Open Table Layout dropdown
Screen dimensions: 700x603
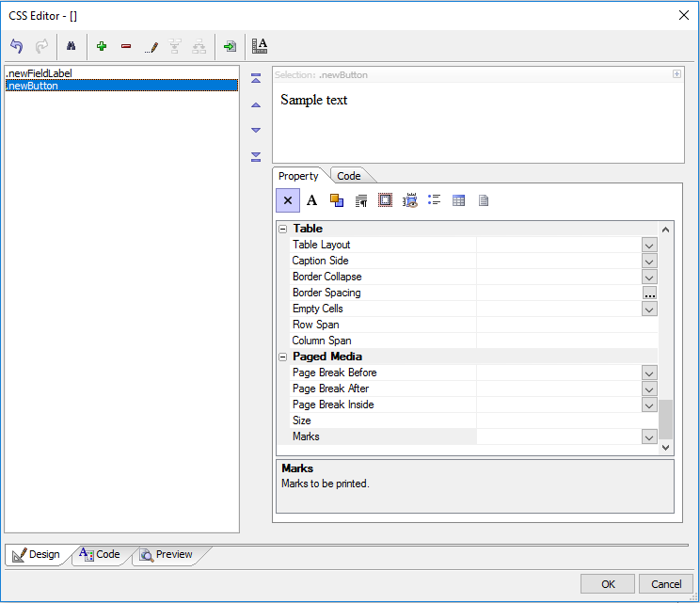(649, 245)
